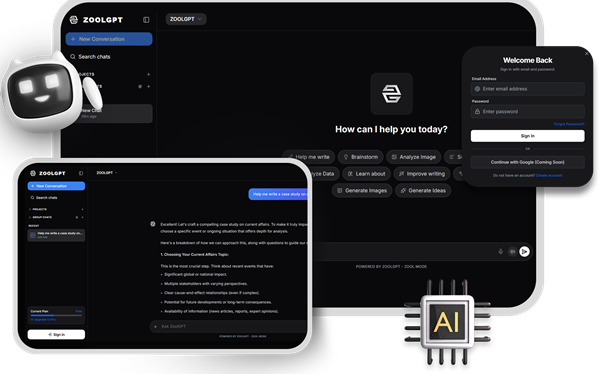Screen dimensions: 600x374
Task: Click the globe icon in email field
Action: [x=477, y=89]
